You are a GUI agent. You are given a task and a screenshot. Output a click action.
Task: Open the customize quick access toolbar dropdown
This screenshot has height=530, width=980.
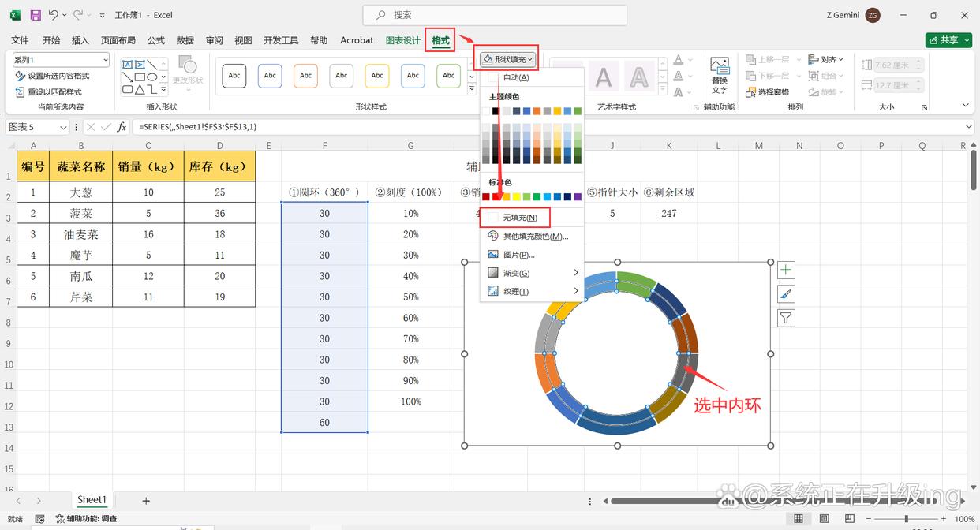pos(102,15)
